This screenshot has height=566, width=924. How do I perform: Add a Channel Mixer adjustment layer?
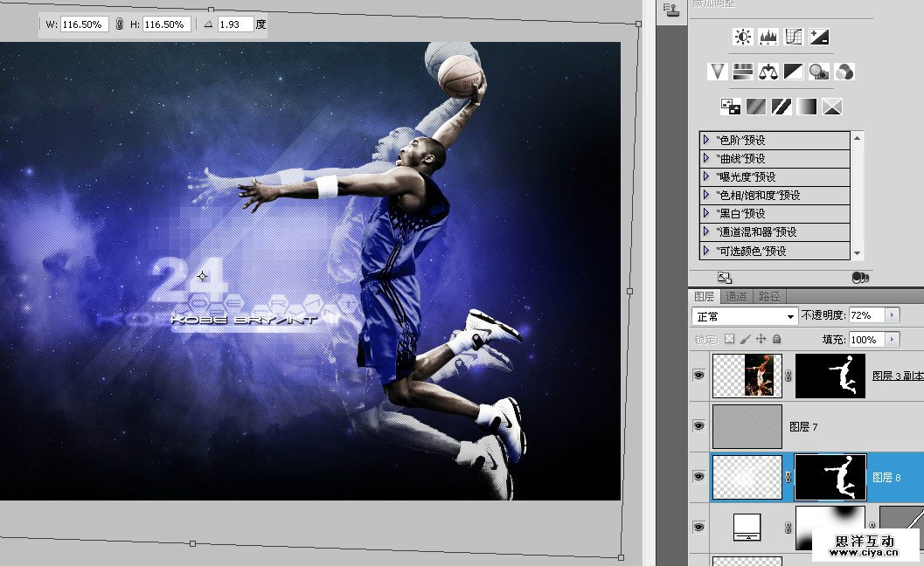click(844, 72)
